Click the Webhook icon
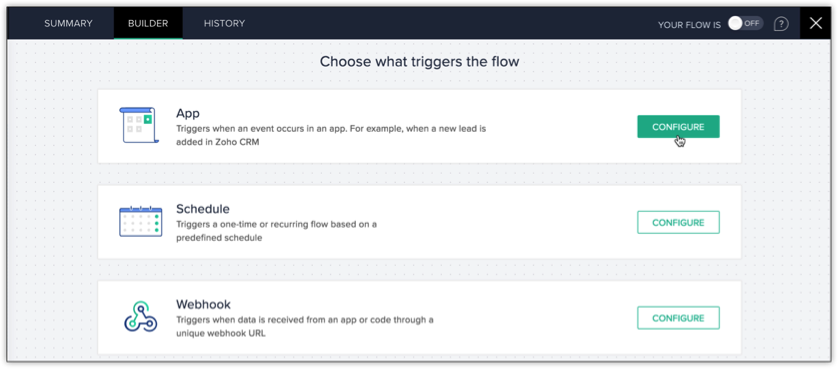This screenshot has width=838, height=369. click(141, 317)
